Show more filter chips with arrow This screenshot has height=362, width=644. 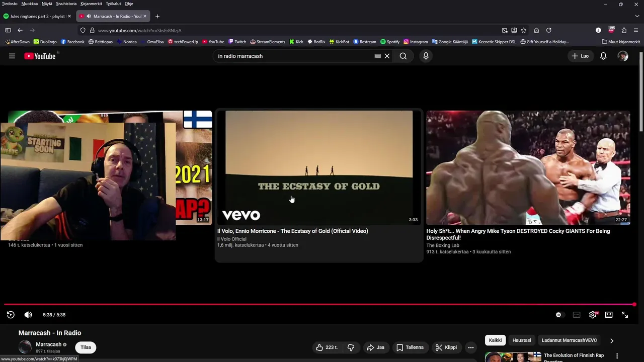611,340
